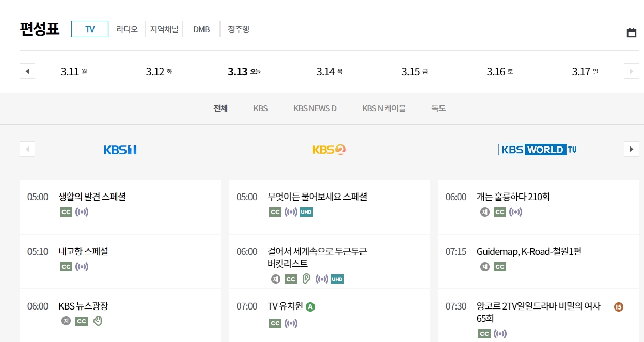Viewport: 644px width, 342px height.
Task: Open program KBS 뉴스광장
Action: click(x=83, y=306)
